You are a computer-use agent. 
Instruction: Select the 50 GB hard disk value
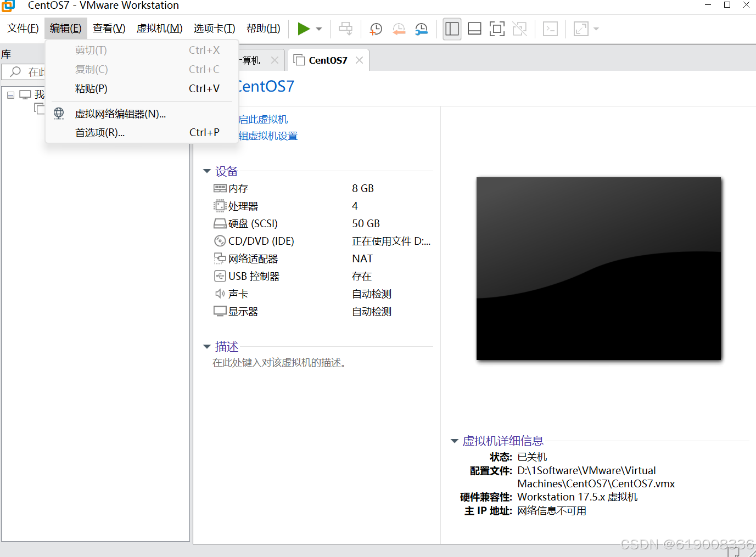click(366, 223)
